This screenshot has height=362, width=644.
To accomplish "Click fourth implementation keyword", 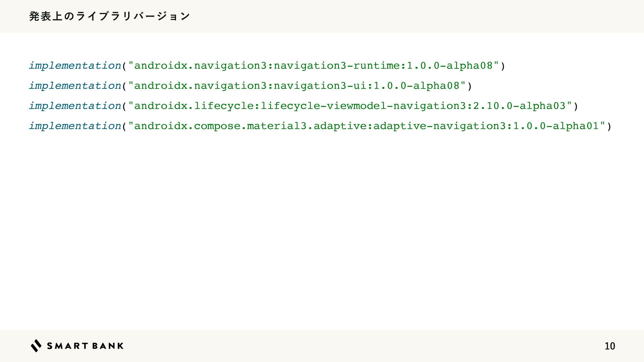I will click(x=75, y=126).
